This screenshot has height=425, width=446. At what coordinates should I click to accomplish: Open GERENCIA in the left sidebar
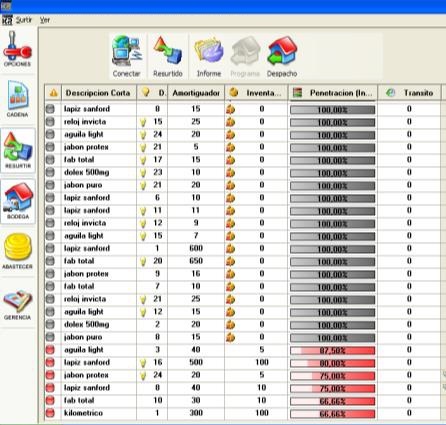(x=18, y=305)
